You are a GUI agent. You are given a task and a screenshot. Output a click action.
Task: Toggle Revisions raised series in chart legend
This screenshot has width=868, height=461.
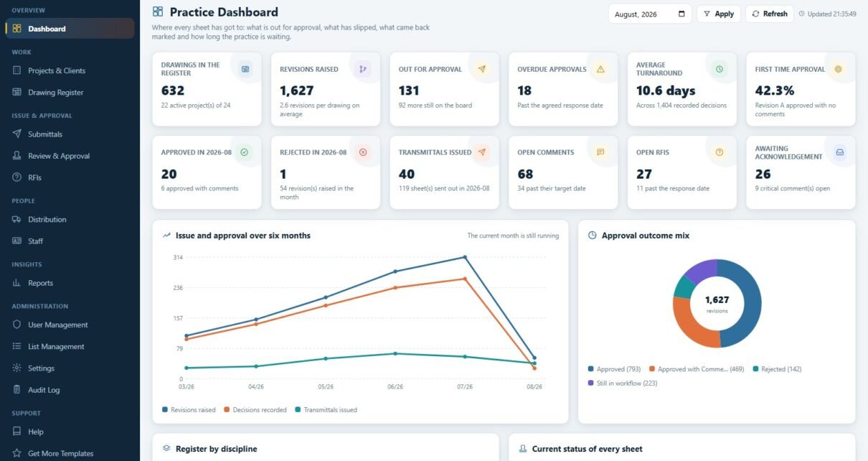point(189,410)
